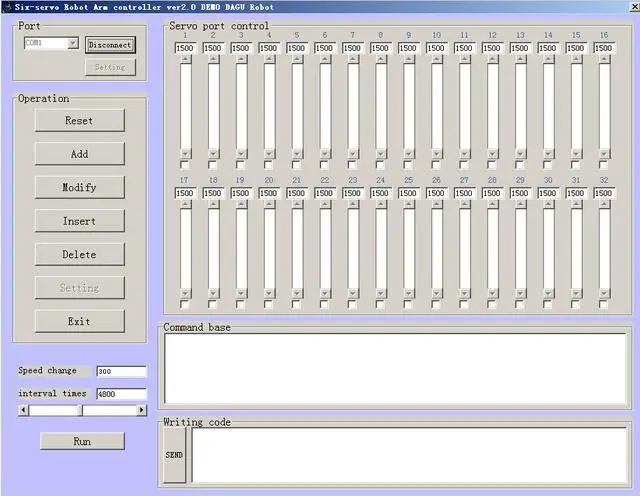The height and width of the screenshot is (496, 640).
Task: Focus the Speed change input field
Action: 121,371
